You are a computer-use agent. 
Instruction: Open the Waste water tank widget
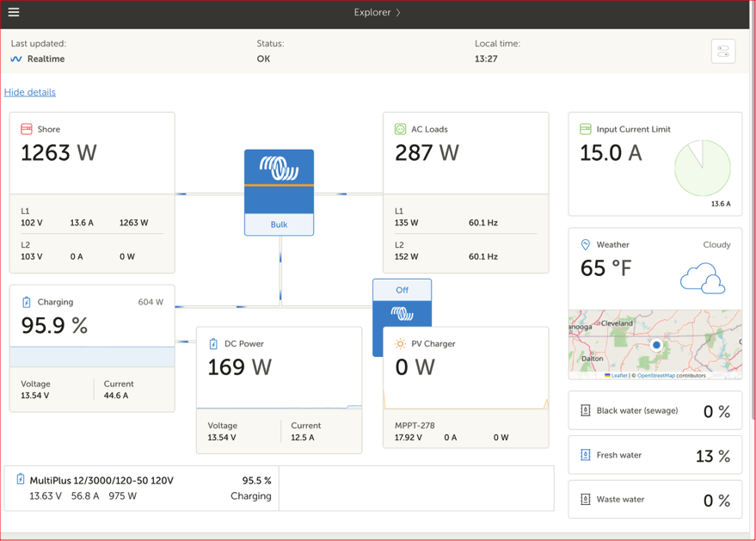point(655,500)
